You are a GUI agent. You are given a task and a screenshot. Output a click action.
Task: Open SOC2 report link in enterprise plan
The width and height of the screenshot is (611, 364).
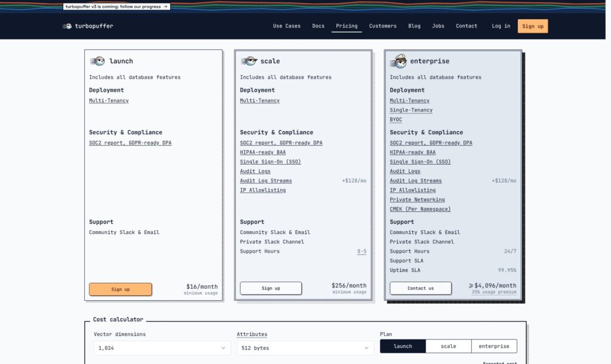(431, 143)
